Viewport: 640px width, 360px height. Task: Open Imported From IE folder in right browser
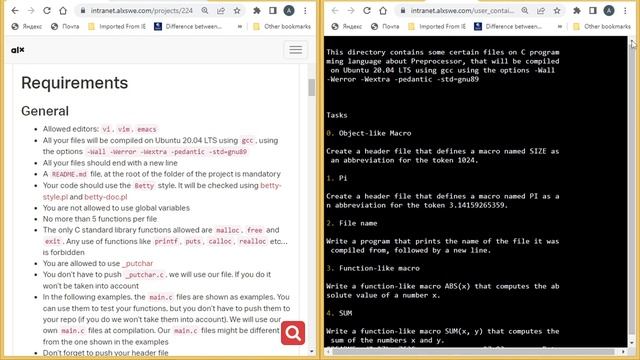(437, 27)
